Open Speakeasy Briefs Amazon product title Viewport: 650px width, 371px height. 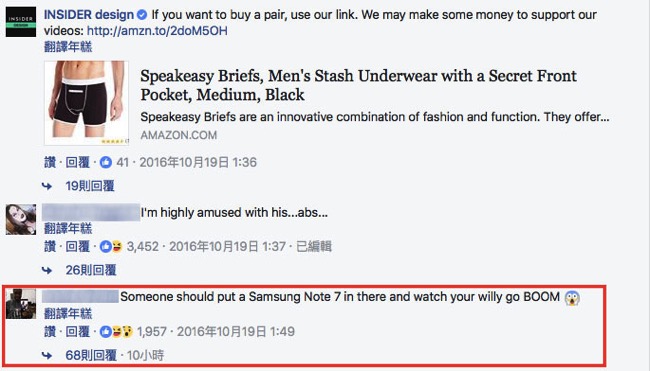pyautogui.click(x=359, y=85)
